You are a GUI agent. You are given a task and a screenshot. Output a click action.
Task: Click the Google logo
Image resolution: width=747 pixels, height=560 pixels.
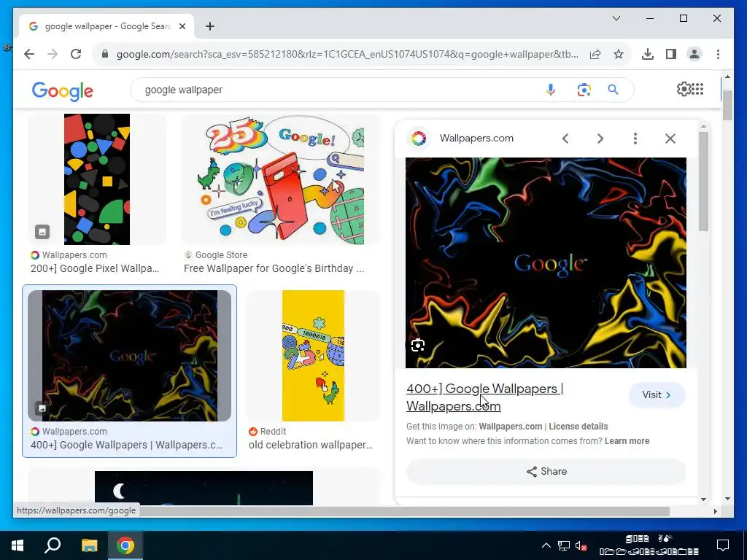[63, 90]
